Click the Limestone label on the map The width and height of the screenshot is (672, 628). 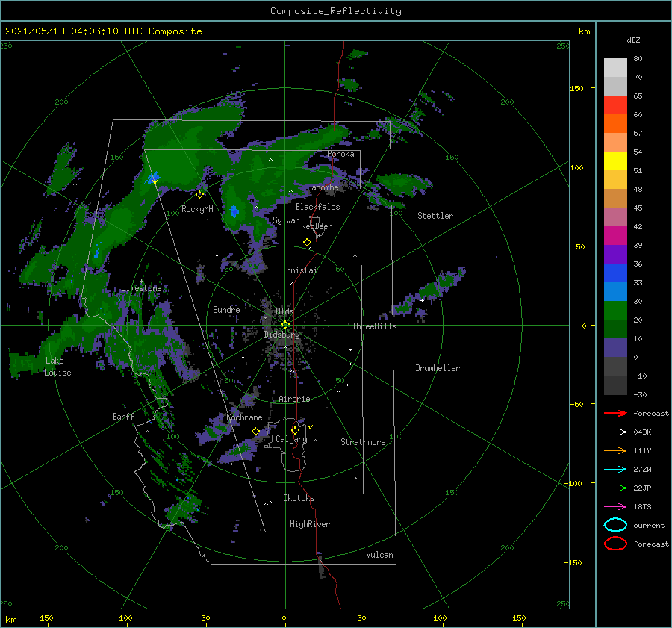point(141,288)
